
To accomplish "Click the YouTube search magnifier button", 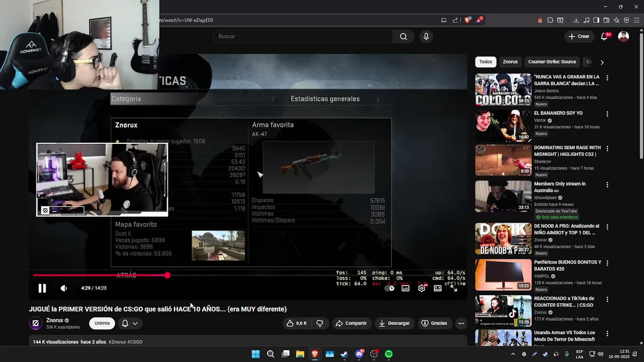I will 404,36.
